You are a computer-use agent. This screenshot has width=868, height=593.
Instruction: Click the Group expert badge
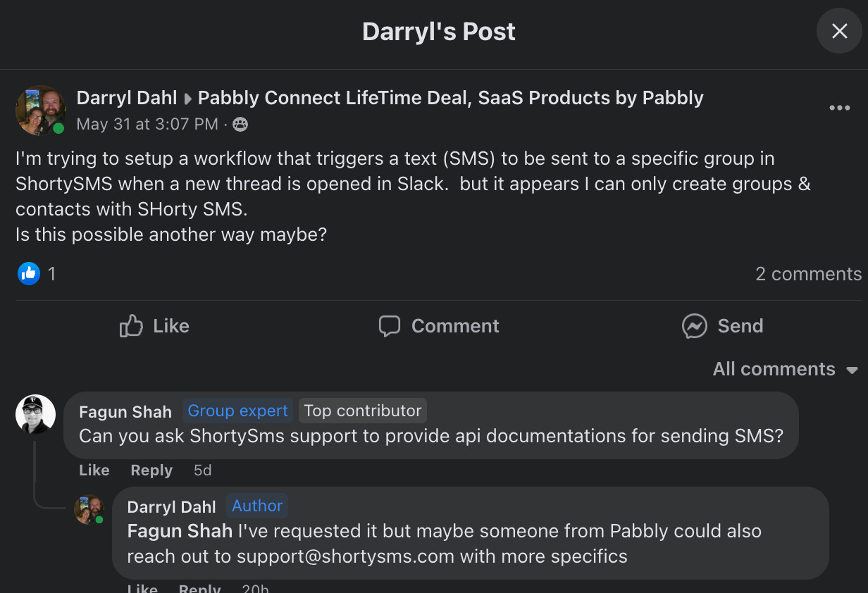pos(237,411)
